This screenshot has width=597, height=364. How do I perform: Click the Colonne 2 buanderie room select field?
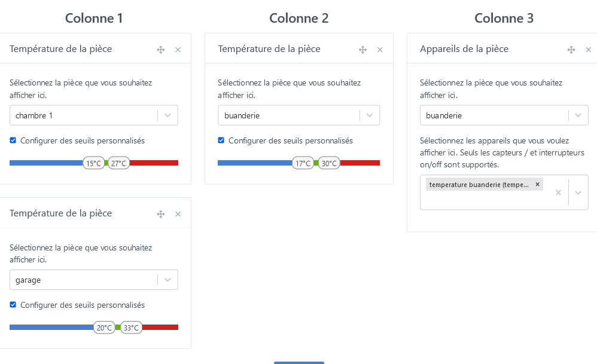tap(288, 115)
